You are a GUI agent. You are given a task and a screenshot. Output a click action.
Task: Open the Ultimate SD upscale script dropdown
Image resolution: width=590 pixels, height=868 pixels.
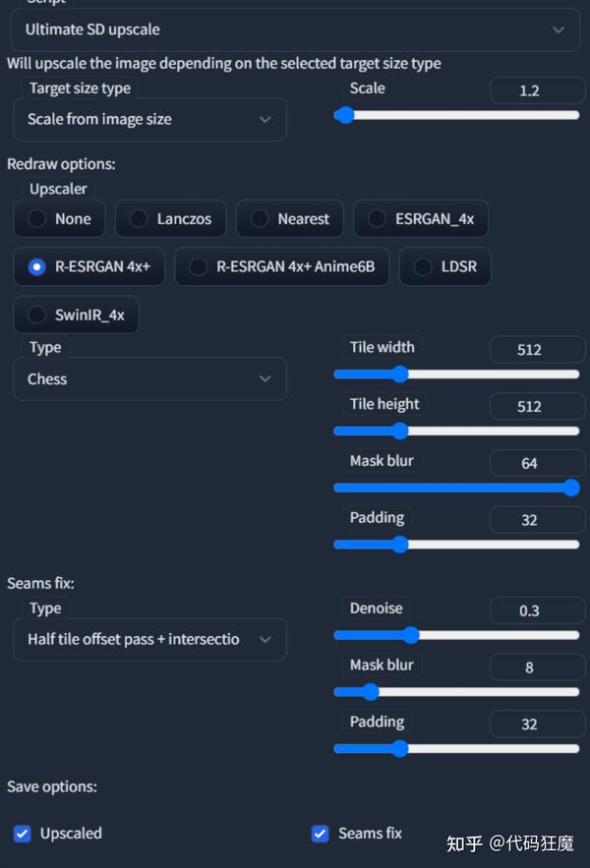click(x=295, y=30)
